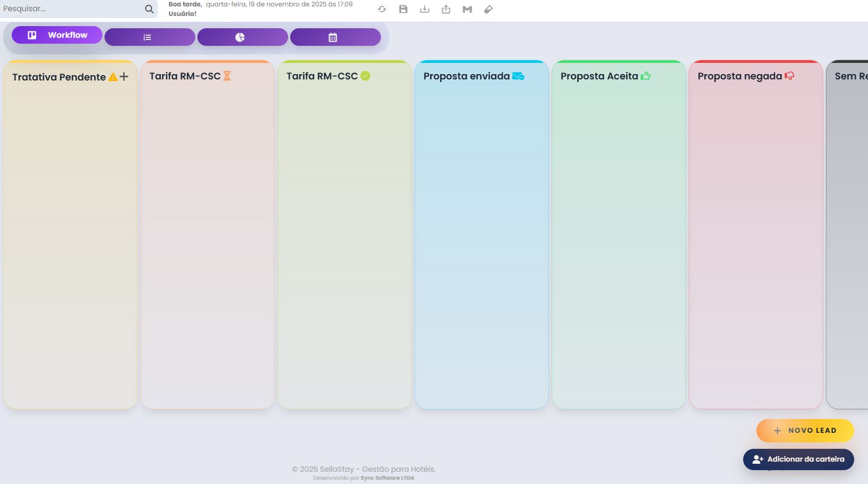Image resolution: width=868 pixels, height=484 pixels.
Task: Add item with plus in Tratativa Pendente
Action: point(124,77)
